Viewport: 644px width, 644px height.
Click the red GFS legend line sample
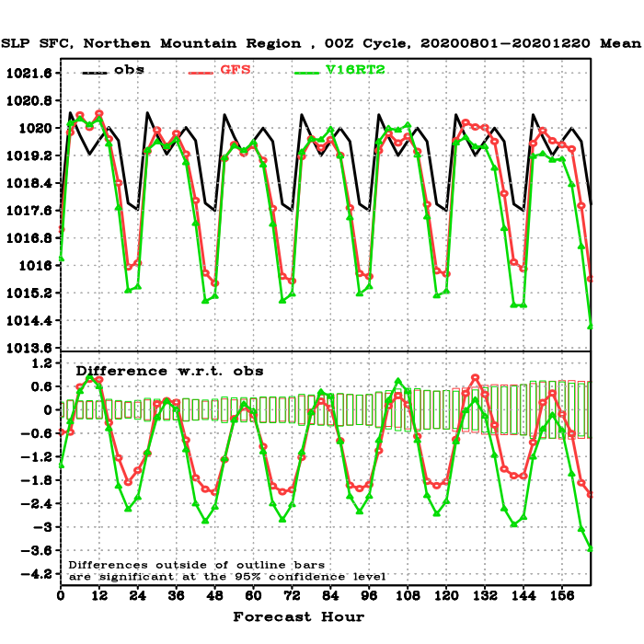click(201, 73)
